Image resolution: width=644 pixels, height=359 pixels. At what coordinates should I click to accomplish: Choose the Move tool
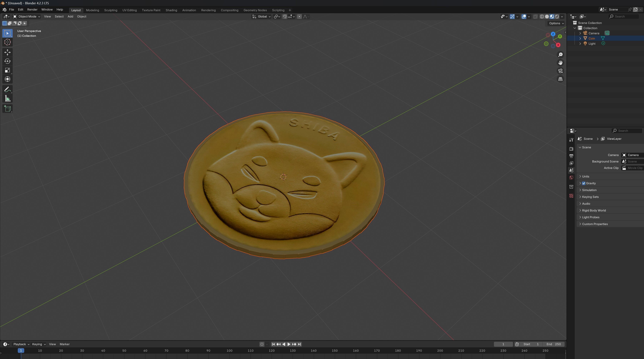pyautogui.click(x=8, y=52)
